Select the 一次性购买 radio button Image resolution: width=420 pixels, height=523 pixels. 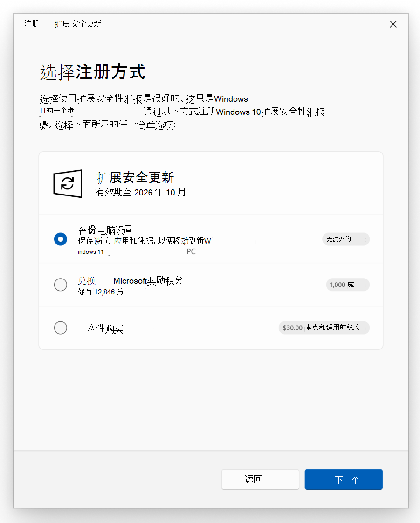60,328
